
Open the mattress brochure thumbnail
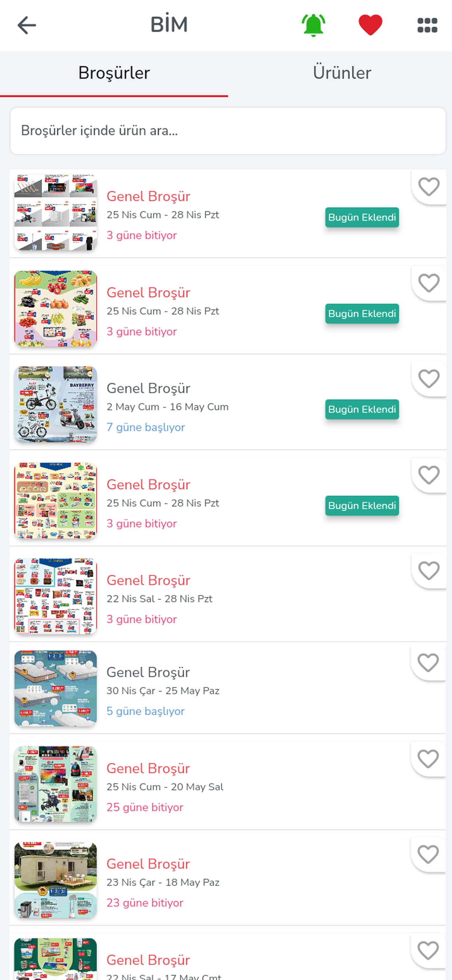pyautogui.click(x=56, y=688)
